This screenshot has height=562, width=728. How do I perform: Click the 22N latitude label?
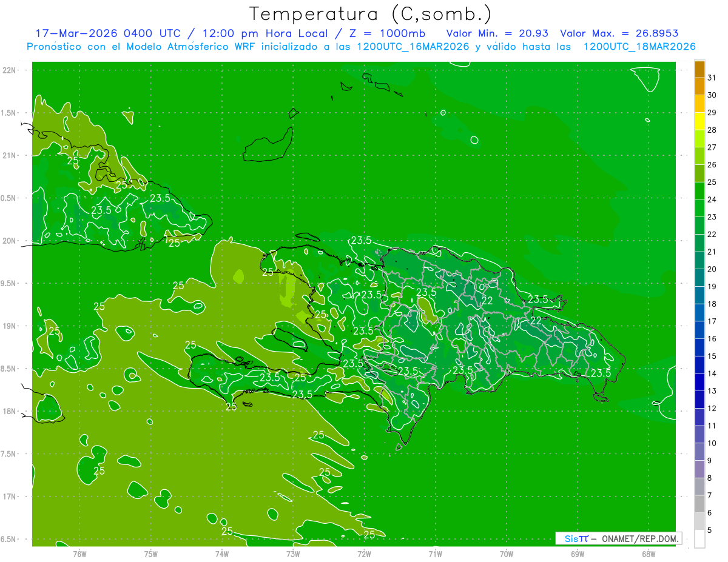point(9,70)
